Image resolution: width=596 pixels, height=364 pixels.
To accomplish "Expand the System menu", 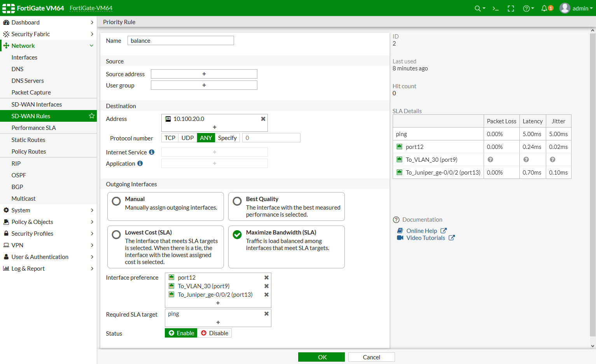I will tap(48, 210).
